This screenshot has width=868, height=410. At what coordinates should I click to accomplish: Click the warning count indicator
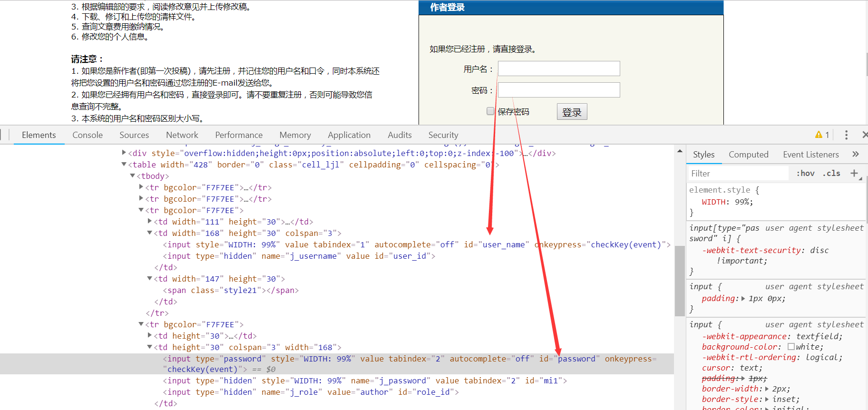pyautogui.click(x=822, y=135)
